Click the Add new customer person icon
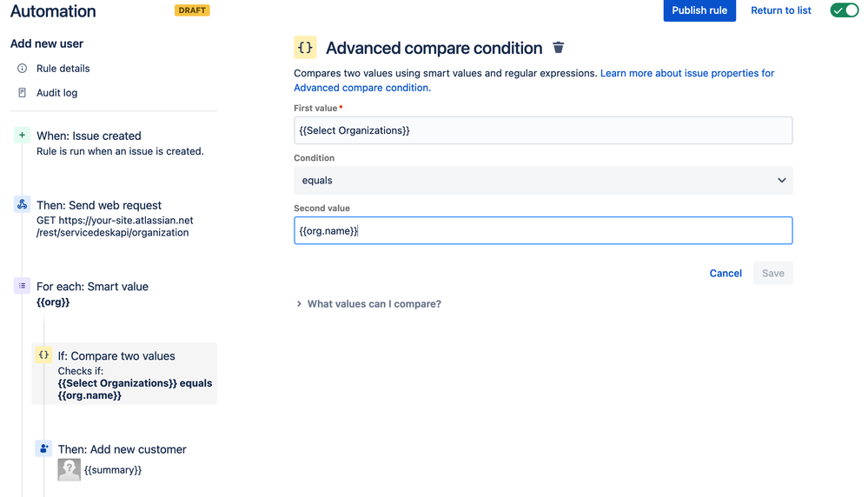 [x=43, y=448]
